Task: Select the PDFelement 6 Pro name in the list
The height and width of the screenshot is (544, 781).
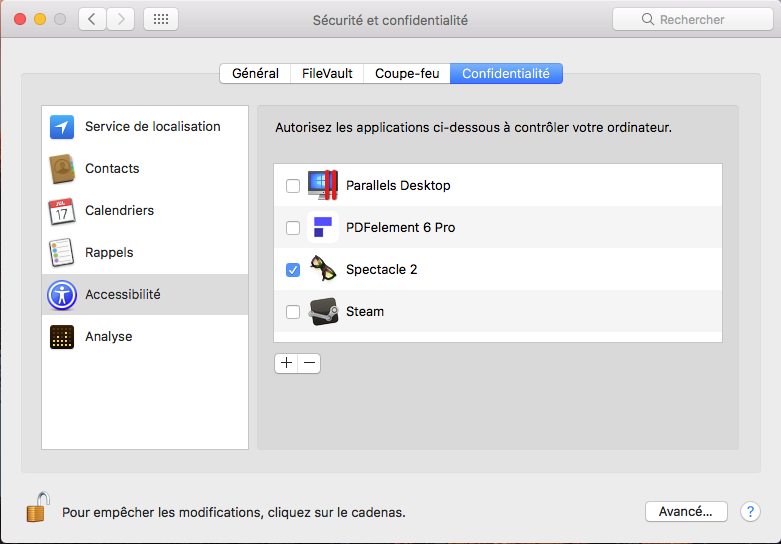Action: coord(400,228)
